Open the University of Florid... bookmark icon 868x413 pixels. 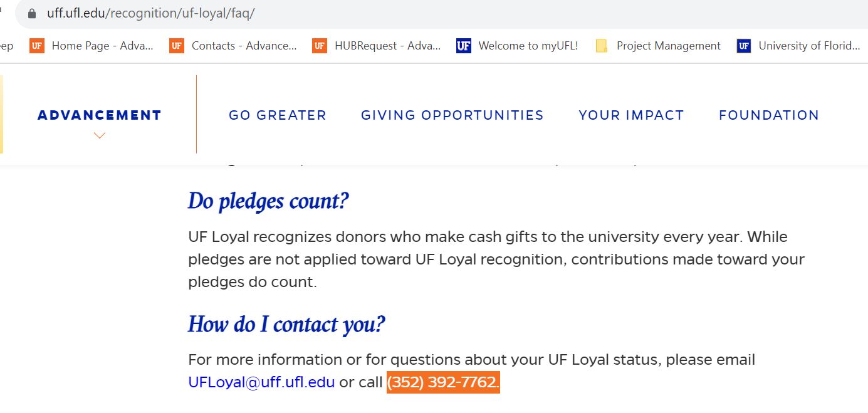(x=744, y=46)
